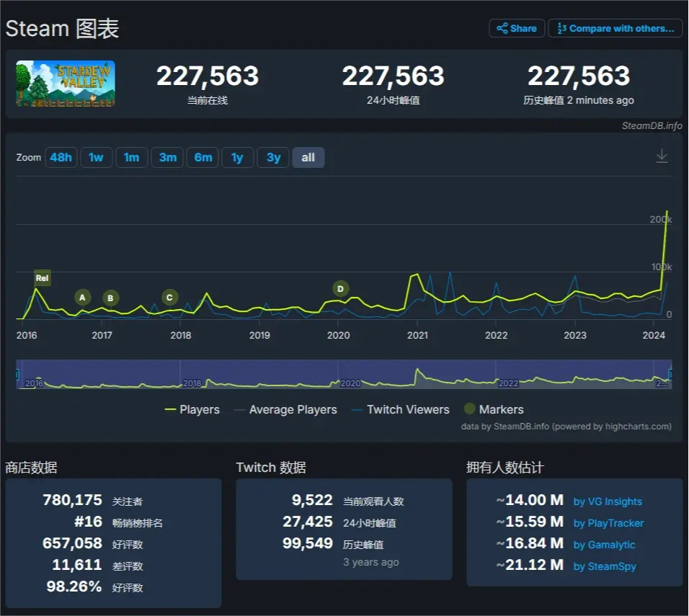Image resolution: width=689 pixels, height=616 pixels.
Task: Click the Rel release marker on chart
Action: pyautogui.click(x=43, y=278)
